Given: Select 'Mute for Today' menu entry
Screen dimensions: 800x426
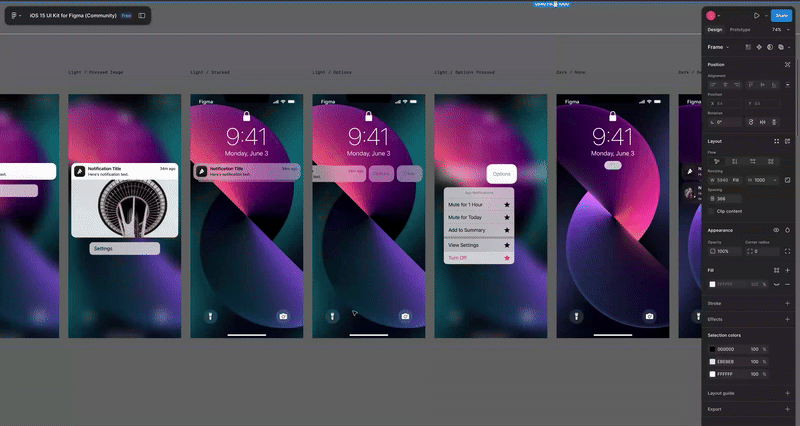Looking at the screenshot, I should [x=479, y=217].
